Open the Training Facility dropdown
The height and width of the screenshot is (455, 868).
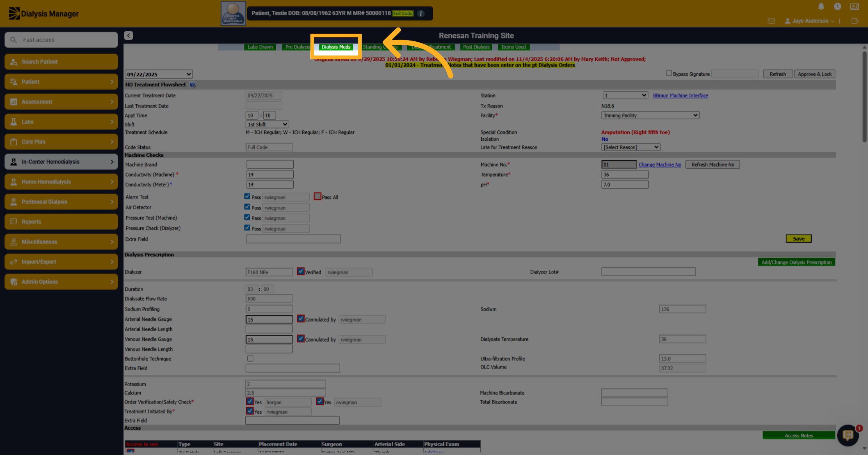coord(650,115)
